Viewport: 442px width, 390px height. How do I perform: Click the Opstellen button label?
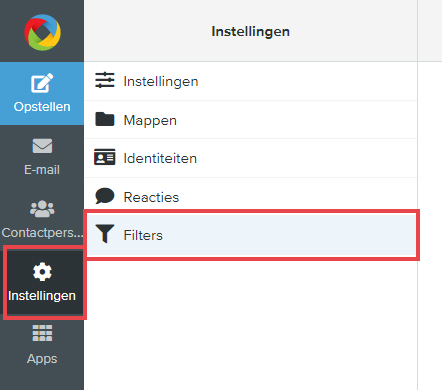[42, 107]
